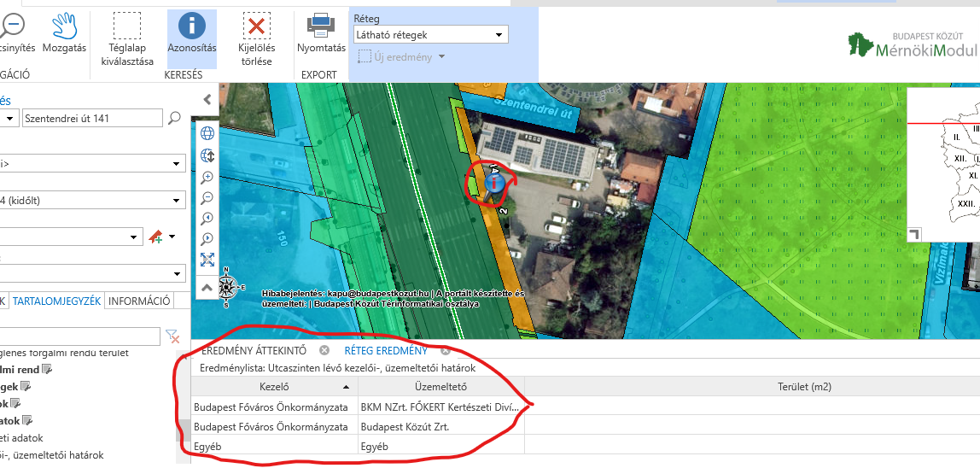Collapse the vertical map navigation toolbar
Viewport: 980px width, 468px height.
(x=207, y=289)
